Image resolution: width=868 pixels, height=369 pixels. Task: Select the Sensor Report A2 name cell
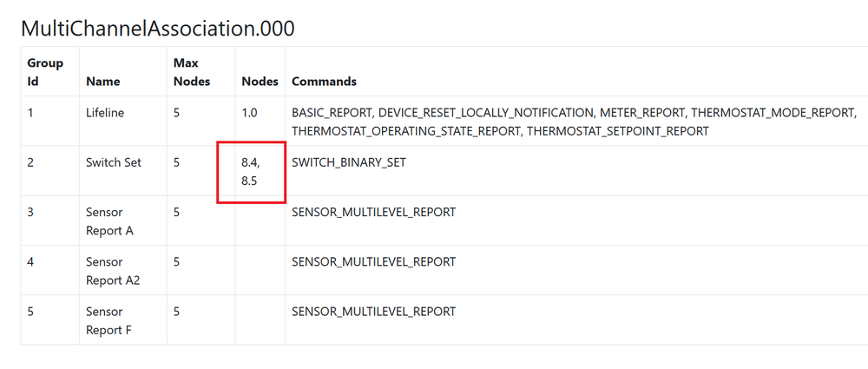(x=108, y=271)
